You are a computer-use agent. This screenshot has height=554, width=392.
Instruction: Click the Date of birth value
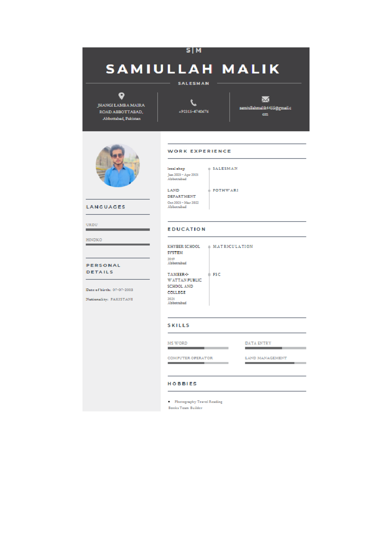point(123,290)
